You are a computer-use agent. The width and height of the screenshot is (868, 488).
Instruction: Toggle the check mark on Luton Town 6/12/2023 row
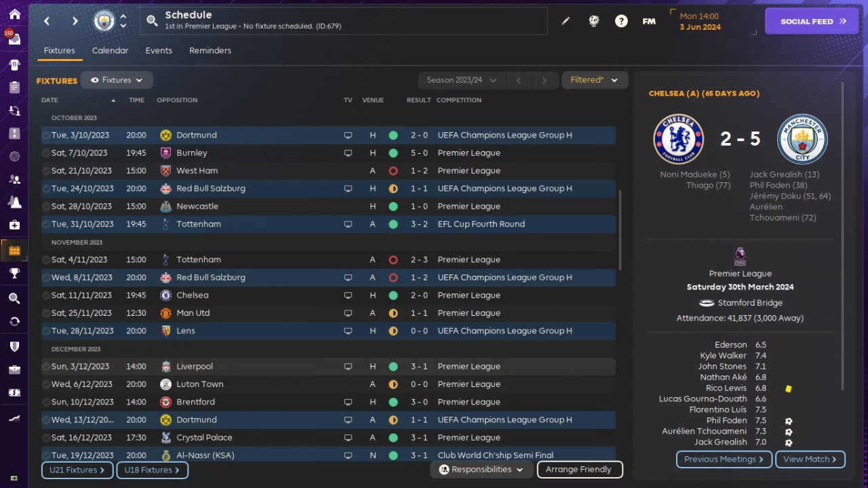[45, 384]
